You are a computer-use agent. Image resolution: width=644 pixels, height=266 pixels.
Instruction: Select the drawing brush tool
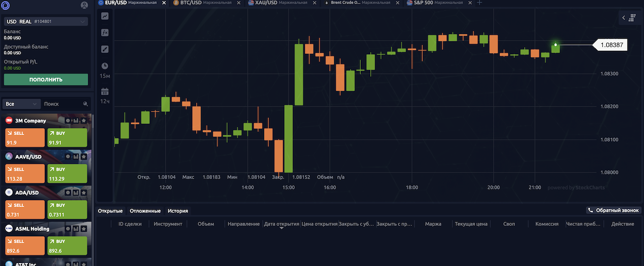pos(105,49)
